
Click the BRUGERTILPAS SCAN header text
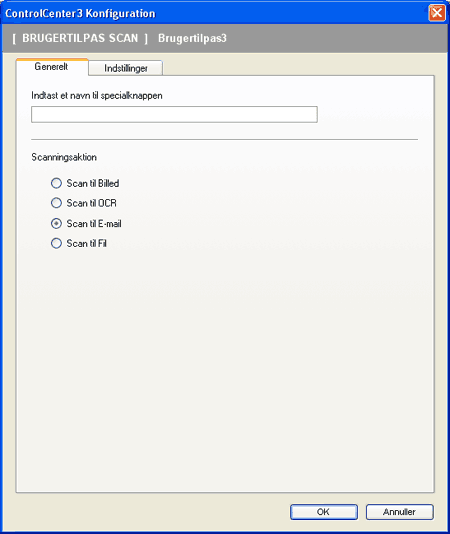pyautogui.click(x=80, y=38)
